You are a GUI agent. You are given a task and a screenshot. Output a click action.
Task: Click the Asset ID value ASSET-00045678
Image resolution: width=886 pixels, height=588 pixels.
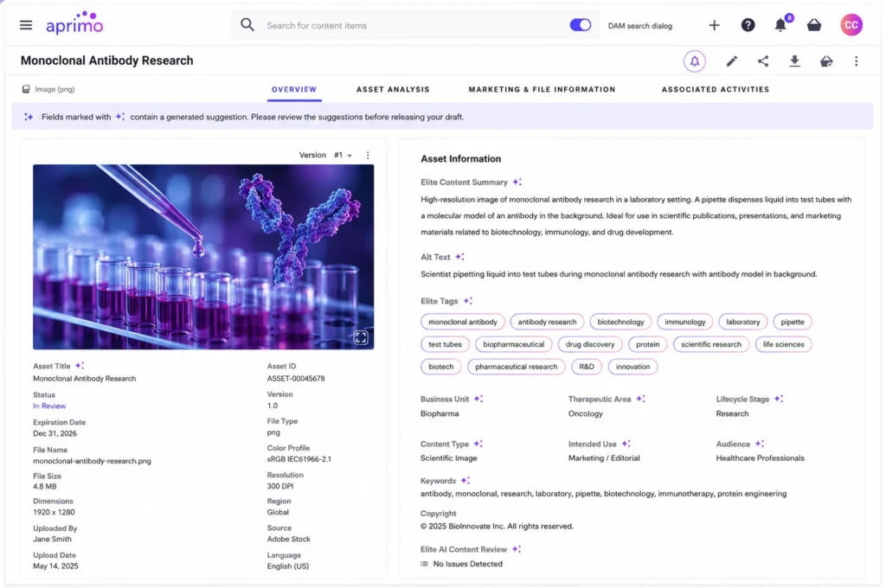pyautogui.click(x=296, y=379)
